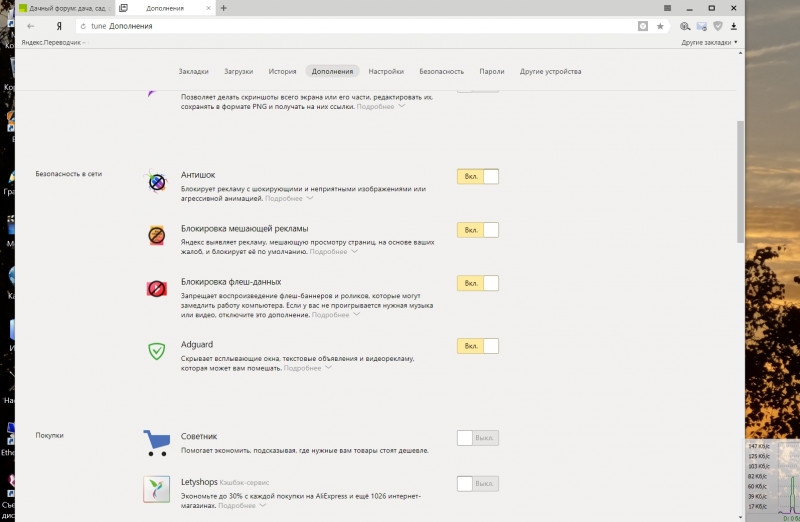Click the Letyshops bird icon
800x522 pixels.
[157, 489]
